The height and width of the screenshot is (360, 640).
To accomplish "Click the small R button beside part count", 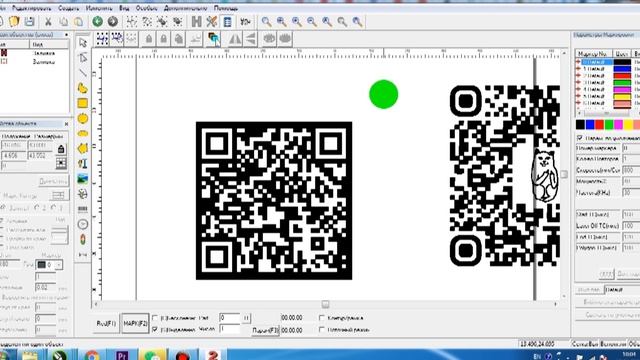I will point(246,318).
